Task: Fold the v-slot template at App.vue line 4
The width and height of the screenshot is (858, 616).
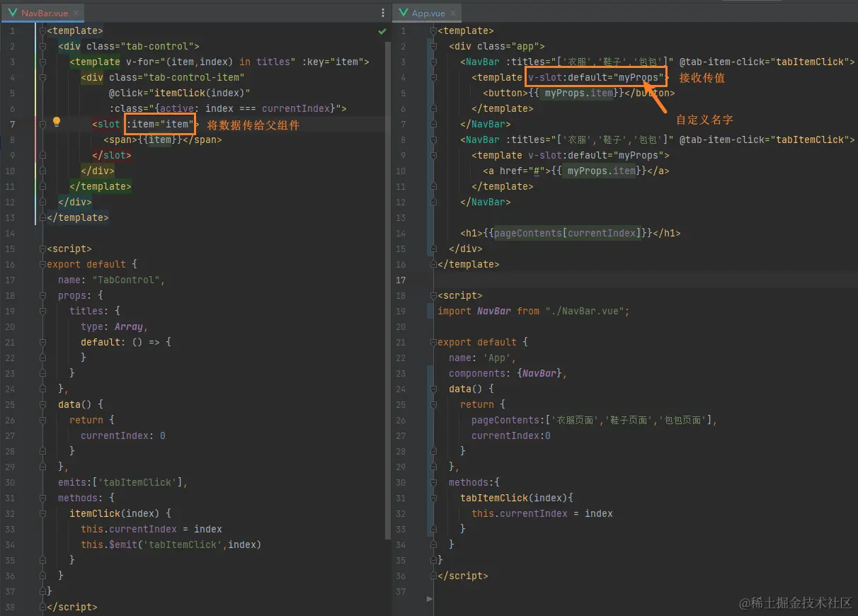Action: point(434,78)
